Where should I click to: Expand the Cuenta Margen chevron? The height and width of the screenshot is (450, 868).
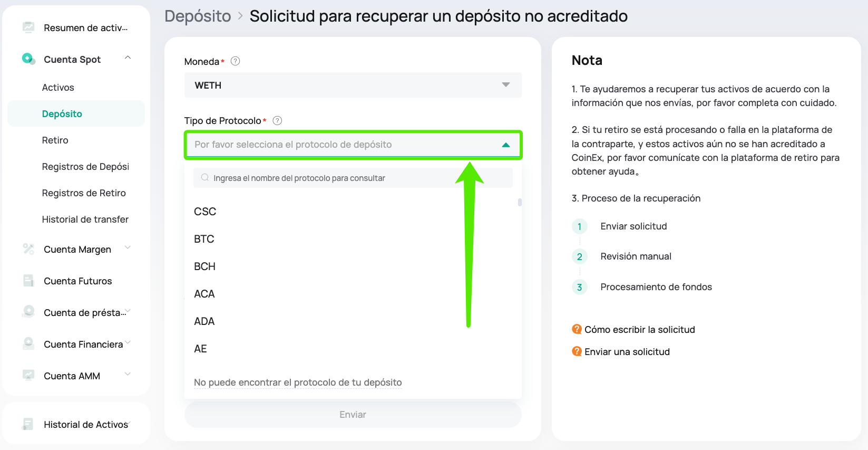(x=128, y=247)
